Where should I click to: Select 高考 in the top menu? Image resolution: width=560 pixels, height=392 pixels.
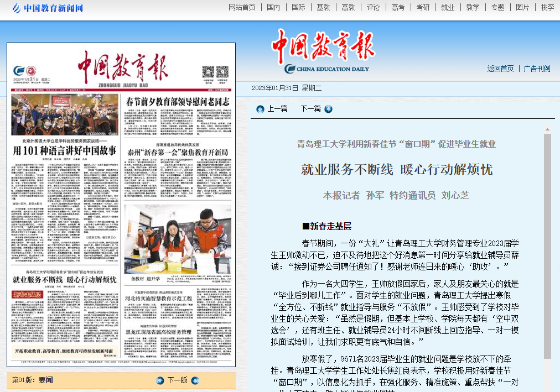[x=397, y=7]
